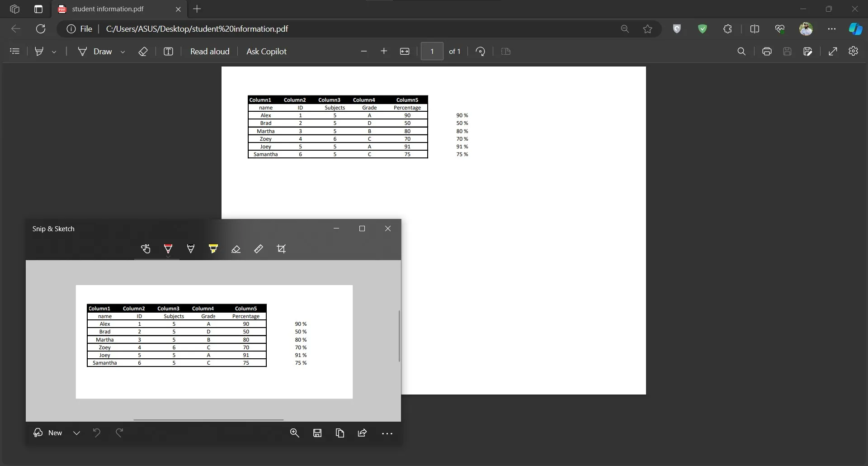Zoom in the PDF with plus

tap(384, 52)
